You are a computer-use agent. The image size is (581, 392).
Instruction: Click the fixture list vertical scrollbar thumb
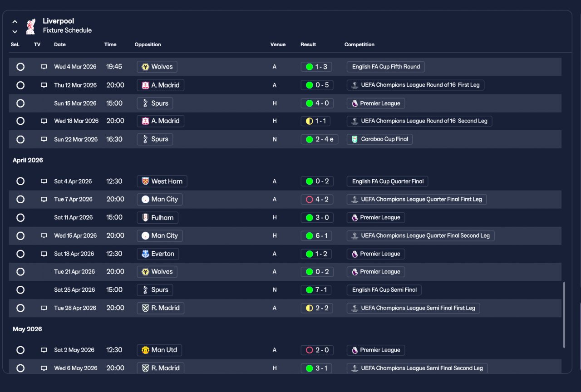pos(564,315)
